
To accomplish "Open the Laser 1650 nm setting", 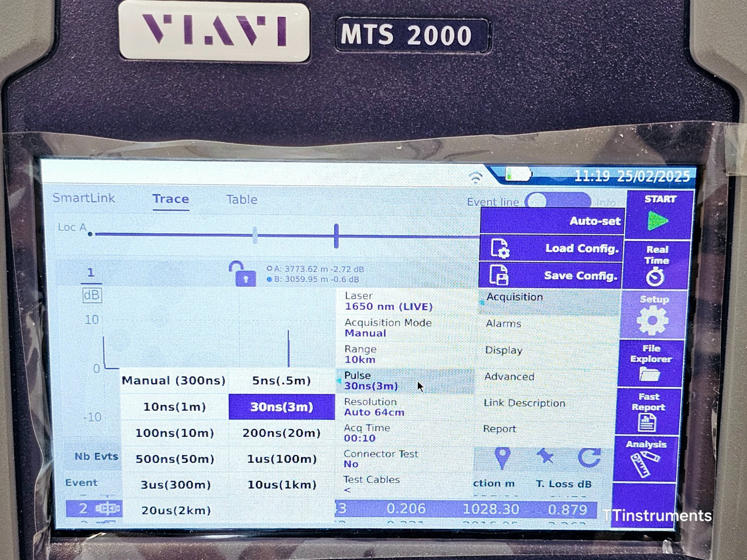I will [x=405, y=301].
